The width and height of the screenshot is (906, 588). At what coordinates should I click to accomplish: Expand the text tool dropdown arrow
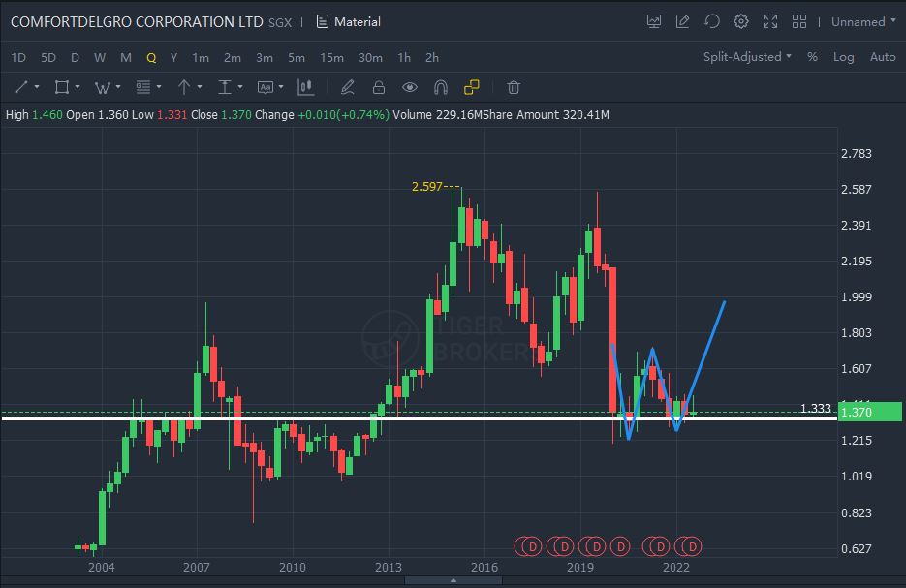[281, 87]
